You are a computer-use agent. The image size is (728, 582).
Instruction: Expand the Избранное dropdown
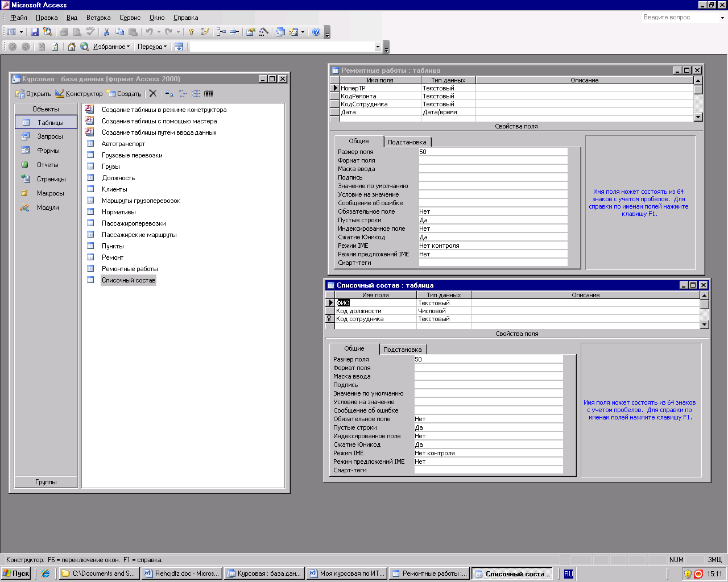click(x=111, y=47)
